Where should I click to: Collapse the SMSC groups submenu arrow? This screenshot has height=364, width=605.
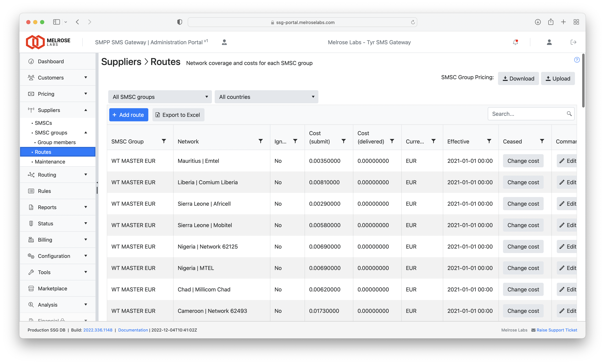[x=86, y=132]
